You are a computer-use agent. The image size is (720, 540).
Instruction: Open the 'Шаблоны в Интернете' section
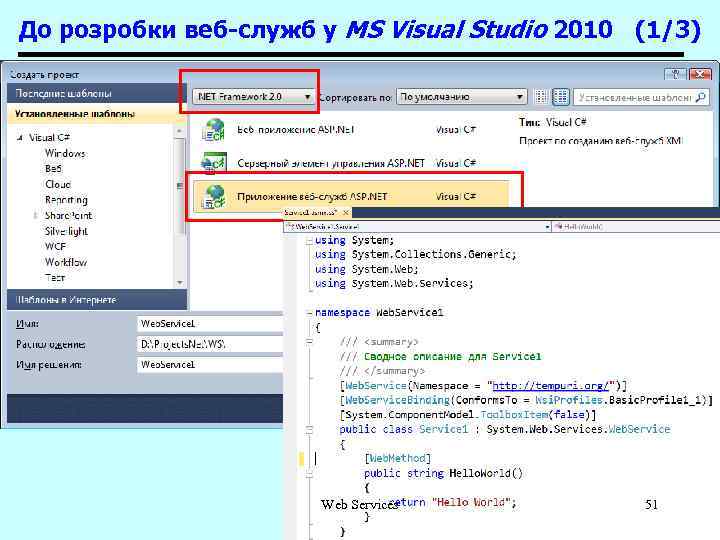[97, 300]
